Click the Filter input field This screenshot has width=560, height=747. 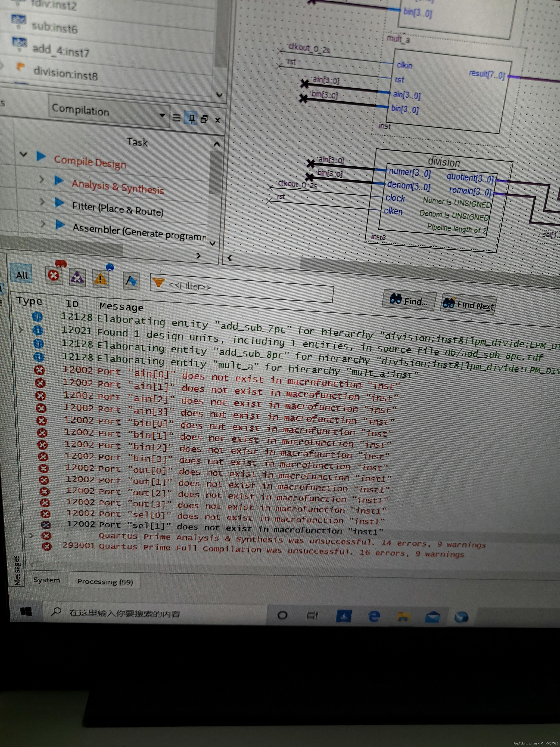[x=242, y=288]
